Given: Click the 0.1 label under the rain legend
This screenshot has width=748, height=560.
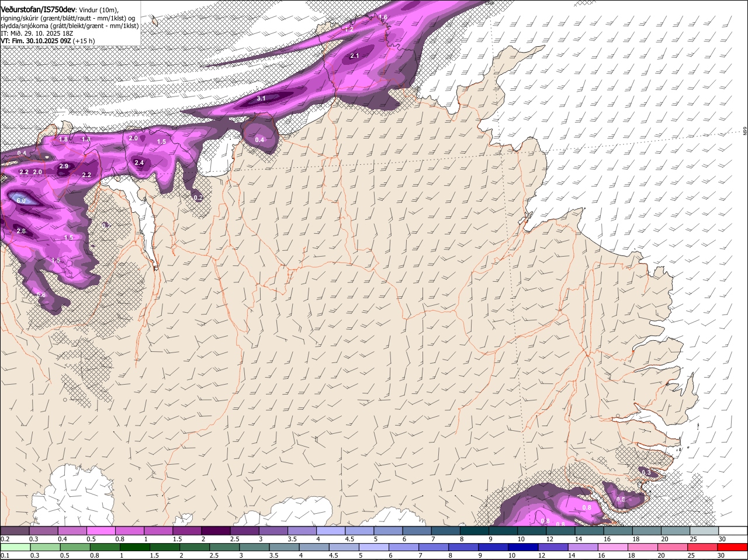Looking at the screenshot, I should (5, 555).
